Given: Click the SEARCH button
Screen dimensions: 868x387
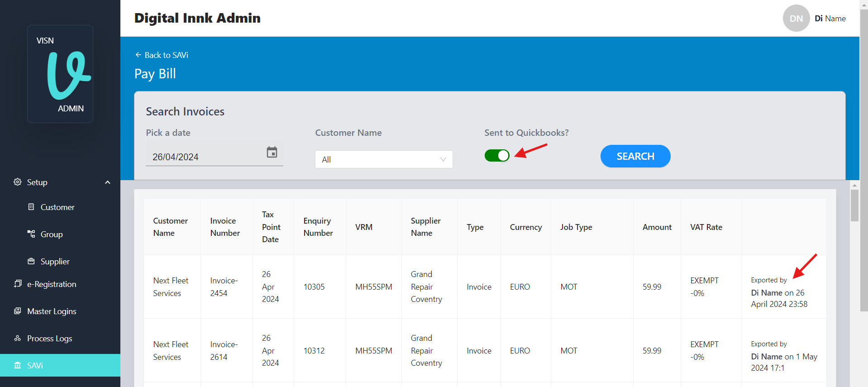Looking at the screenshot, I should pos(635,156).
